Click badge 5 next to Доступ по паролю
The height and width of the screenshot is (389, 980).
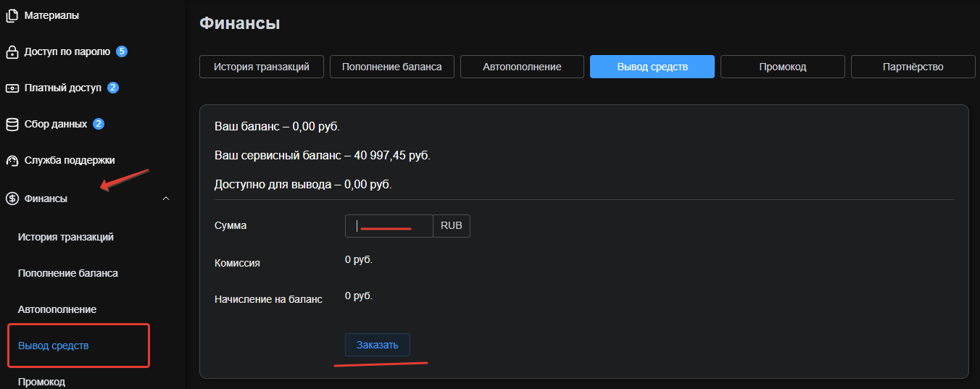click(x=122, y=51)
